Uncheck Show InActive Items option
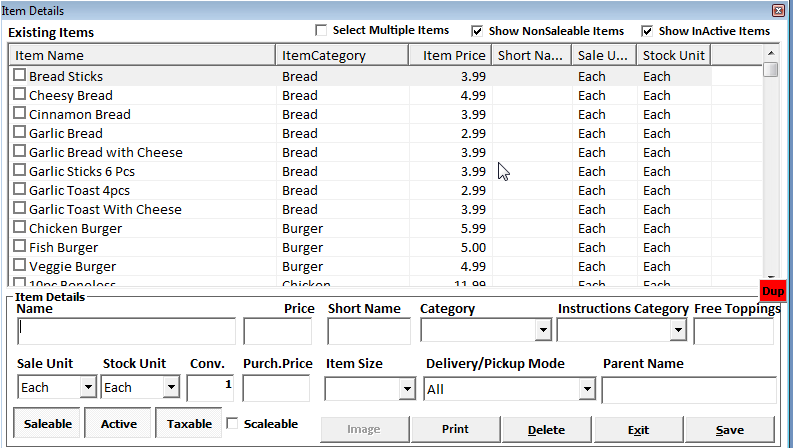Screen dimensions: 793x448 pyautogui.click(x=647, y=31)
